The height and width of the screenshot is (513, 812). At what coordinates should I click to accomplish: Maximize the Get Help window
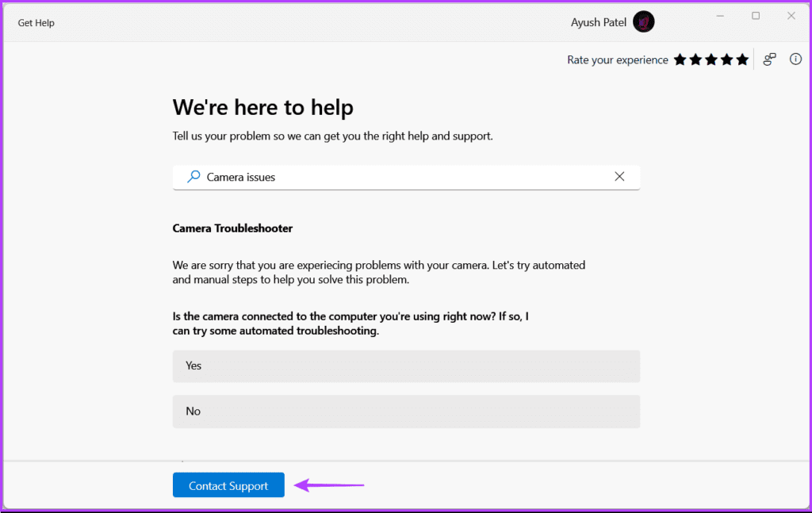point(756,16)
